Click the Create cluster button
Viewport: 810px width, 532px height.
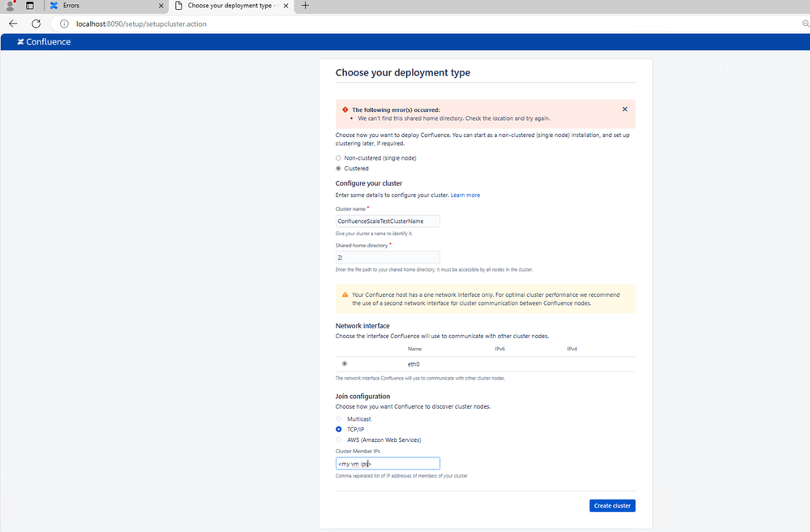612,506
